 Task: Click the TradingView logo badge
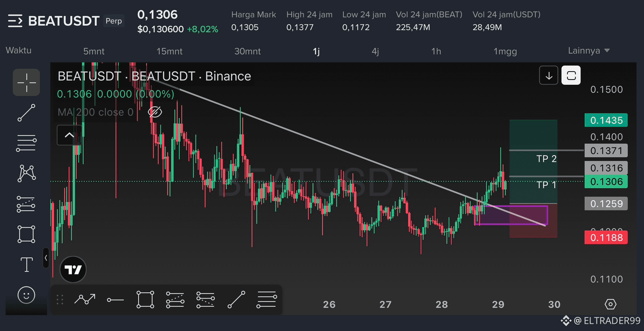[x=73, y=269]
